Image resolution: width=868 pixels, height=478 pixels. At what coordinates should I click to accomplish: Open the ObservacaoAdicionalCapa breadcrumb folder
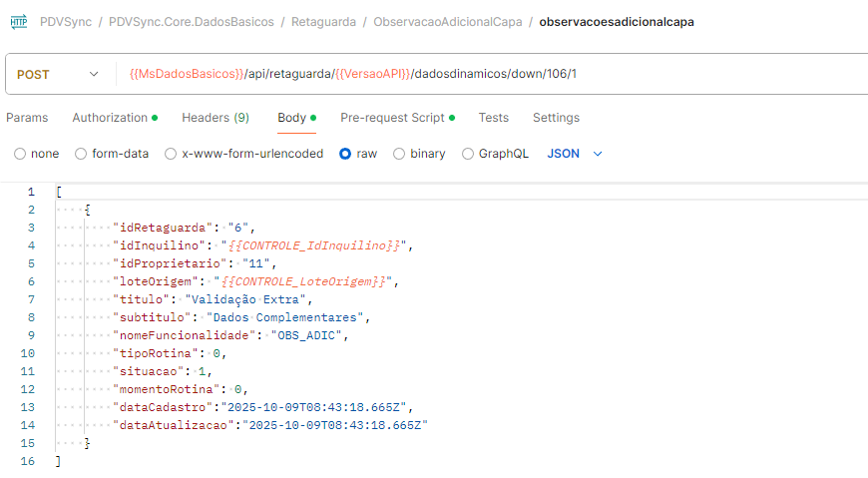click(447, 21)
